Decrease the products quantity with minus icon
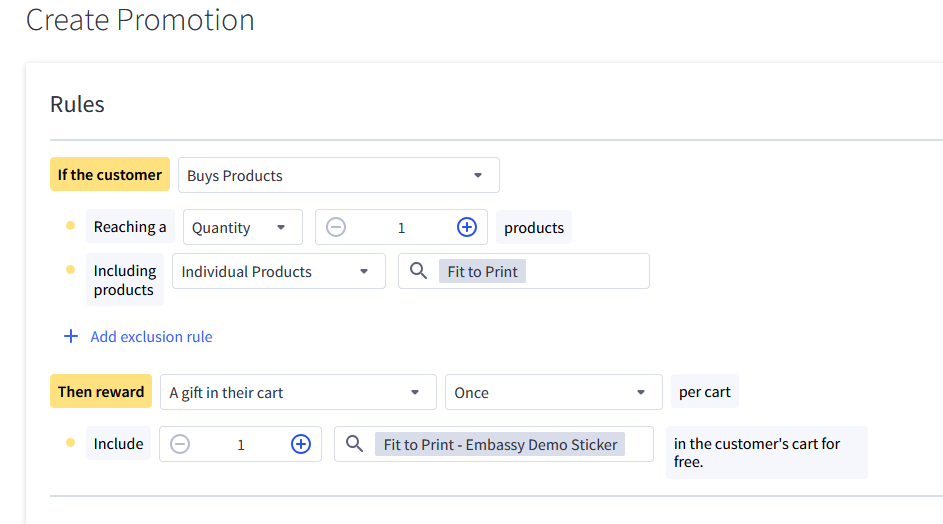Image resolution: width=943 pixels, height=524 pixels. [x=336, y=227]
